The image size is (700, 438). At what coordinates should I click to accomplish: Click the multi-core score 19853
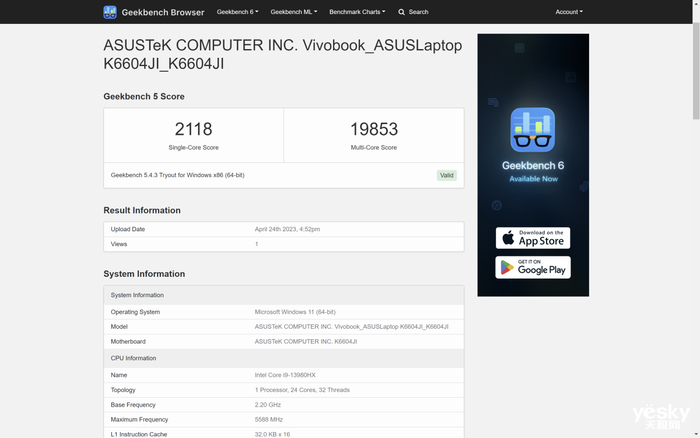pos(374,129)
